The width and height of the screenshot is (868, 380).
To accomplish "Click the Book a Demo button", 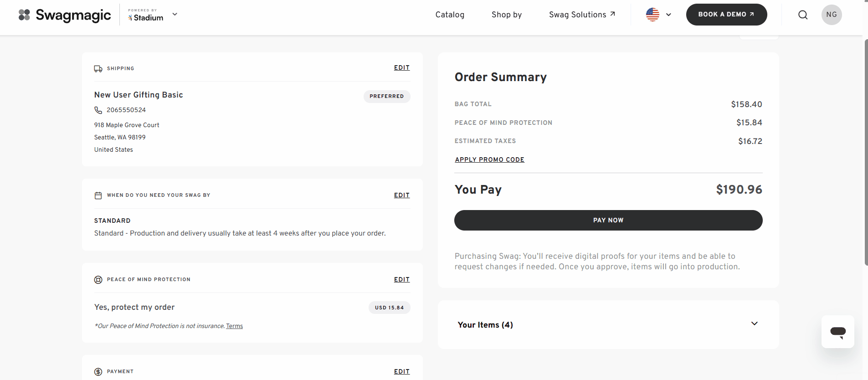I will pos(726,15).
